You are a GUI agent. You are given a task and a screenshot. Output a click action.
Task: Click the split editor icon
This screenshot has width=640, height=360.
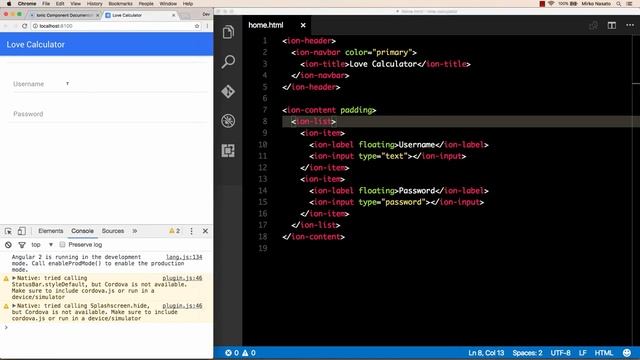[x=611, y=25]
